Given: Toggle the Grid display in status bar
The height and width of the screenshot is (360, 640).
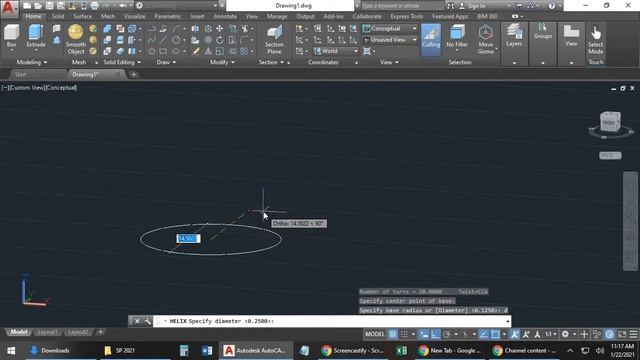Looking at the screenshot, I should (393, 334).
